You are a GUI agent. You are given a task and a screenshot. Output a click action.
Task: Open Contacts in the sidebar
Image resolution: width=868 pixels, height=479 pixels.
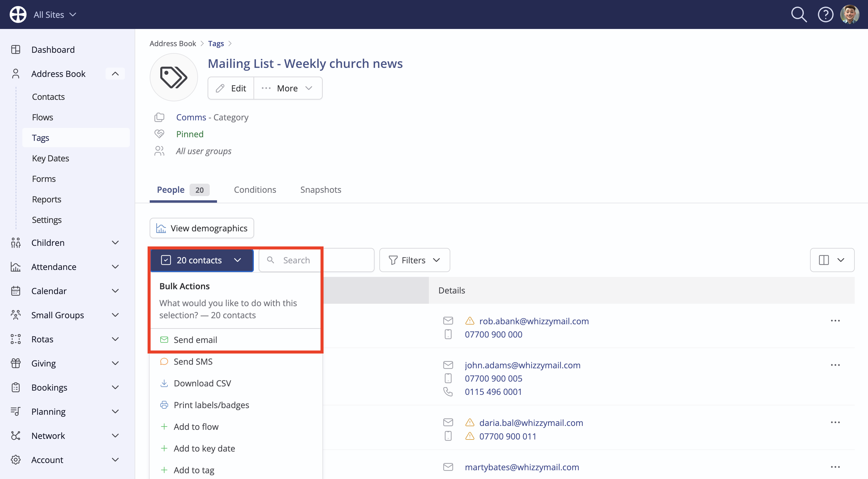coord(48,97)
